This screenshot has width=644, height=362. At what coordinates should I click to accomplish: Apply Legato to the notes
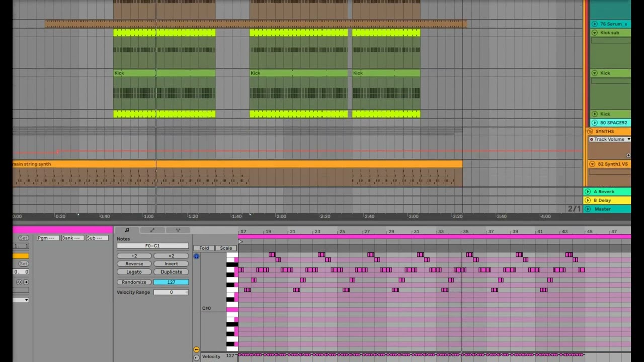(134, 272)
